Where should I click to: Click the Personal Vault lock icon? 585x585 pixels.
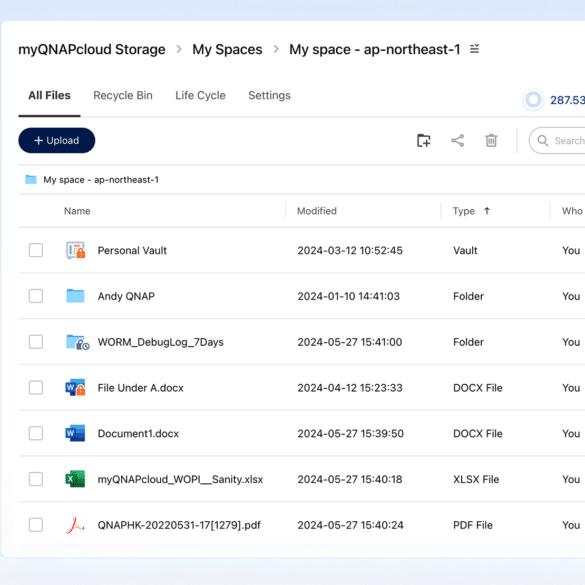(x=75, y=250)
